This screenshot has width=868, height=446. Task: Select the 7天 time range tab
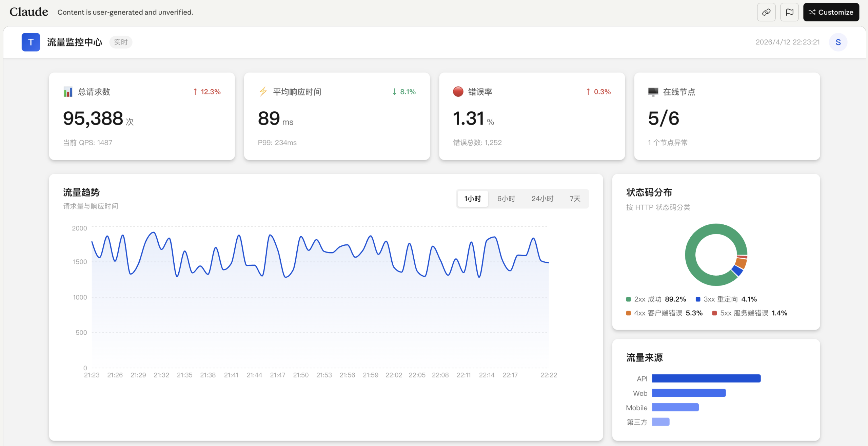575,199
